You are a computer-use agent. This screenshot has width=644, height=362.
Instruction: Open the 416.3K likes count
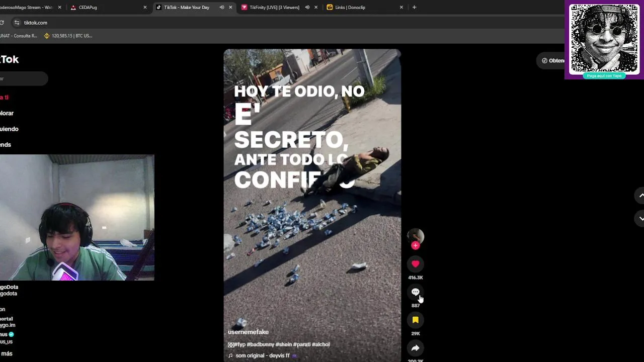point(415,278)
